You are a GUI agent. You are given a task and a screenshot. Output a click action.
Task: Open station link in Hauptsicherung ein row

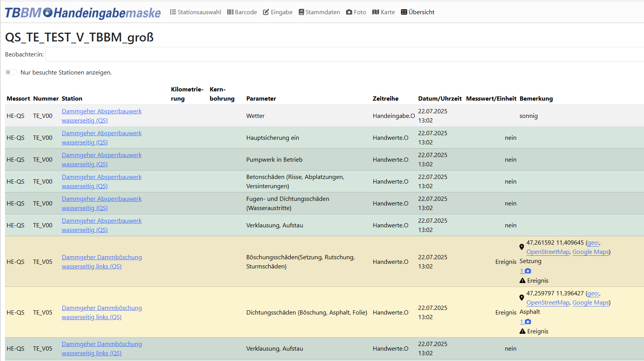[102, 137]
